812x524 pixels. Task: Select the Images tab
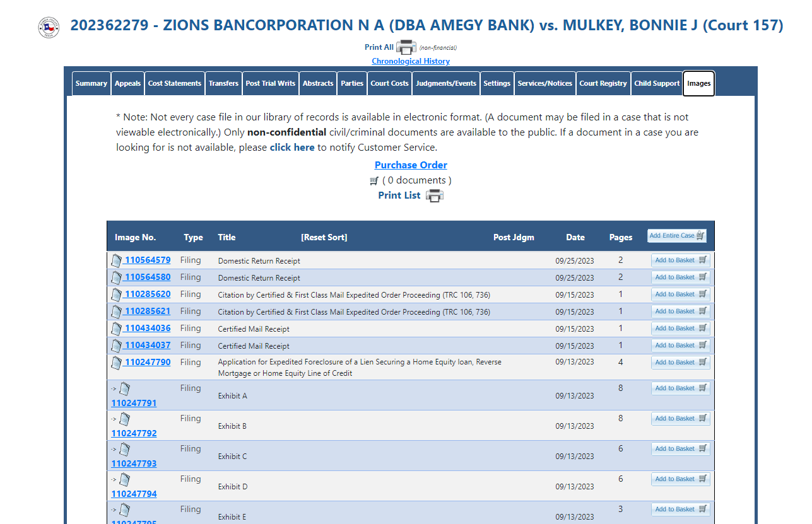[x=698, y=83]
